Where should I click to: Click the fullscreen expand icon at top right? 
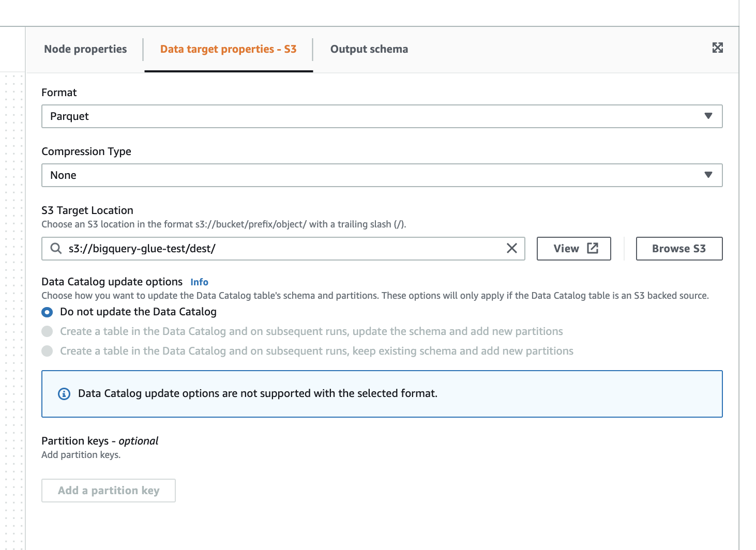click(718, 48)
